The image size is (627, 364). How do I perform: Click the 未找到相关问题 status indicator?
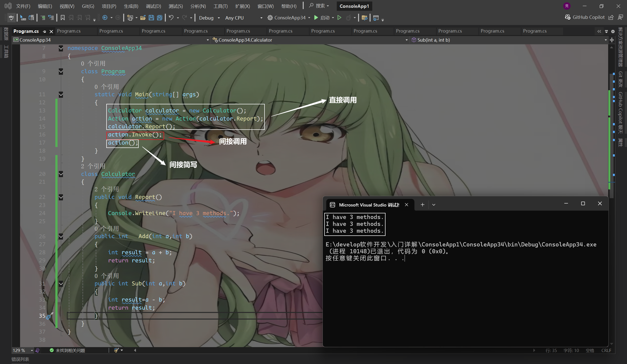[x=67, y=350]
